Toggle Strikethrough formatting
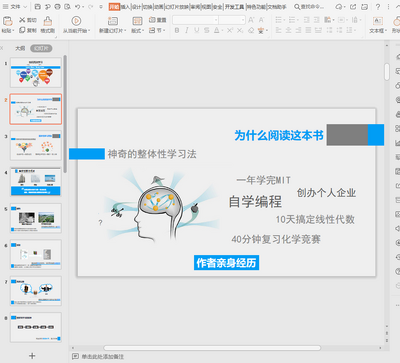The image size is (400, 363). point(207,30)
